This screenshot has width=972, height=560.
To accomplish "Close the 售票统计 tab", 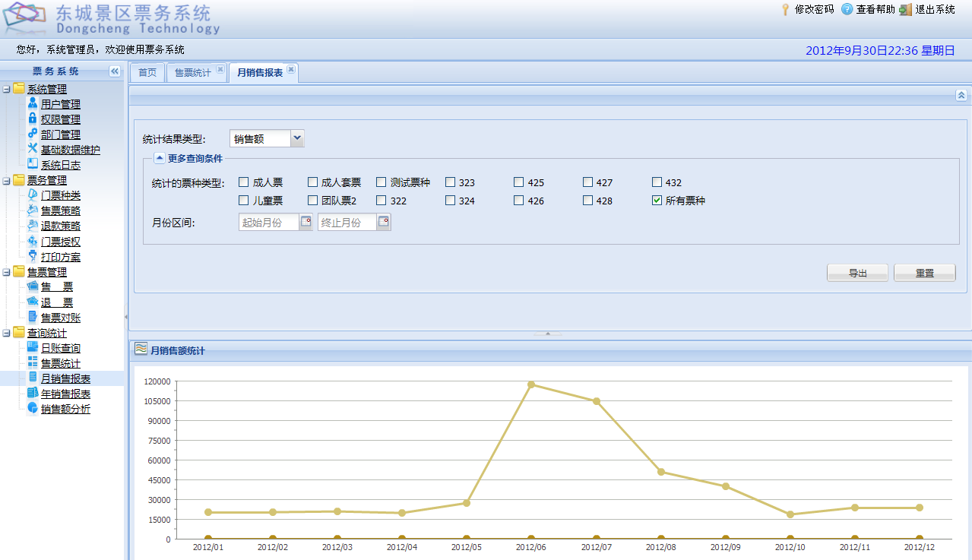I will [x=220, y=69].
